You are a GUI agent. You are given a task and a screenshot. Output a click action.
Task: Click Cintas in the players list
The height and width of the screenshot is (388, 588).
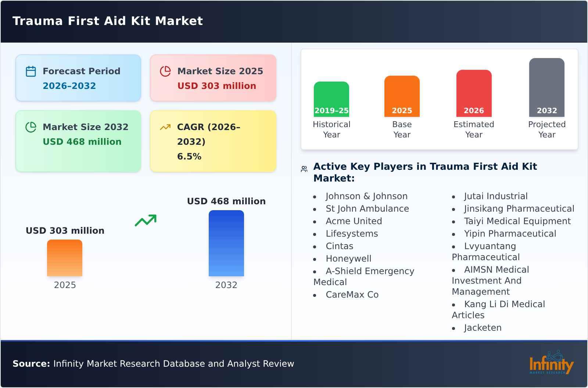click(x=340, y=246)
